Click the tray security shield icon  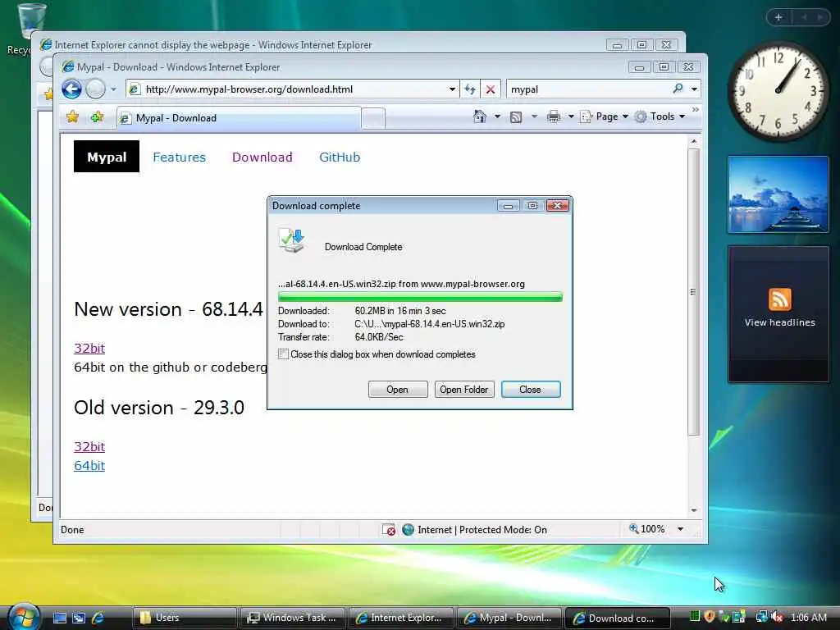pyautogui.click(x=710, y=617)
